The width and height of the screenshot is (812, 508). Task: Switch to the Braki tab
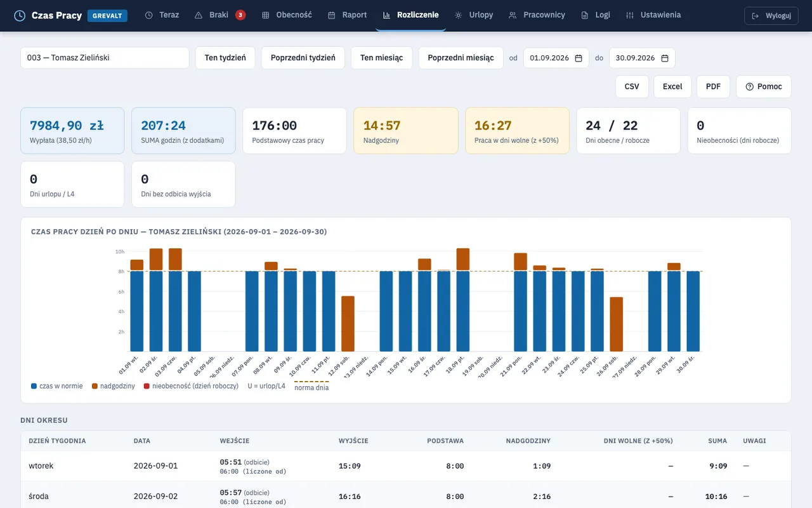pyautogui.click(x=219, y=15)
